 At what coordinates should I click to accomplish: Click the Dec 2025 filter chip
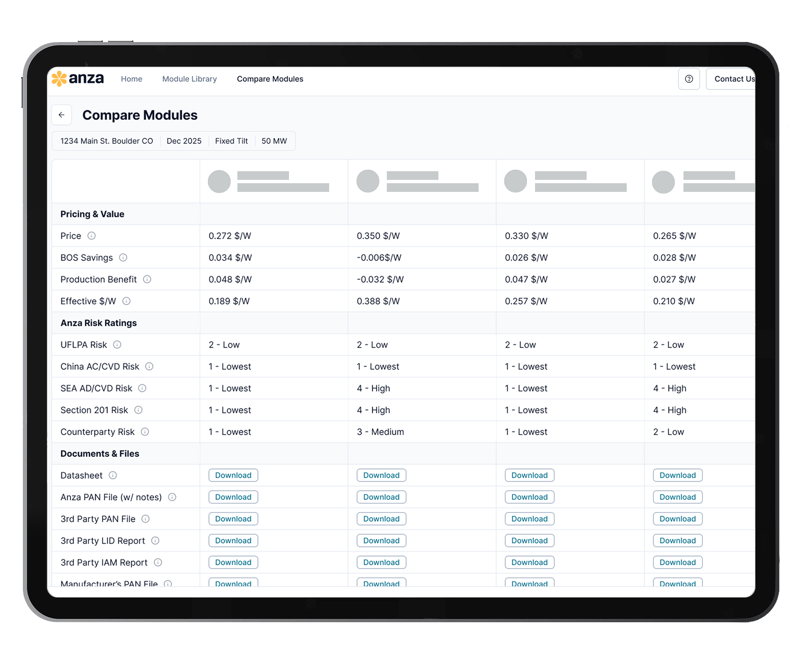coord(184,141)
